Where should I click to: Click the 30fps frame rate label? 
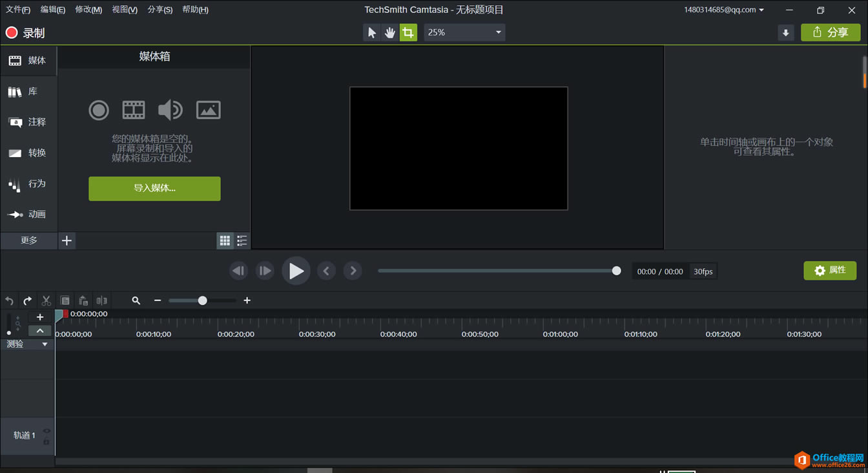point(703,271)
